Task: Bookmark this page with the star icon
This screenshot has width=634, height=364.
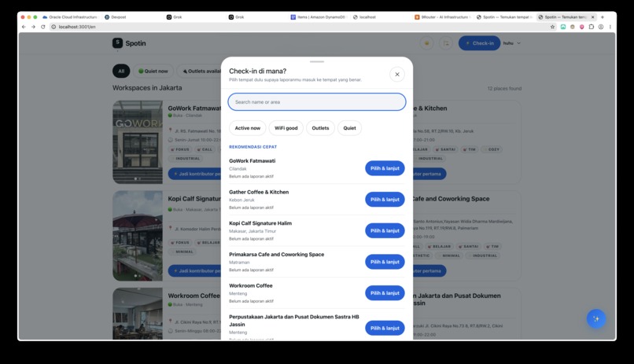Action: tap(552, 27)
